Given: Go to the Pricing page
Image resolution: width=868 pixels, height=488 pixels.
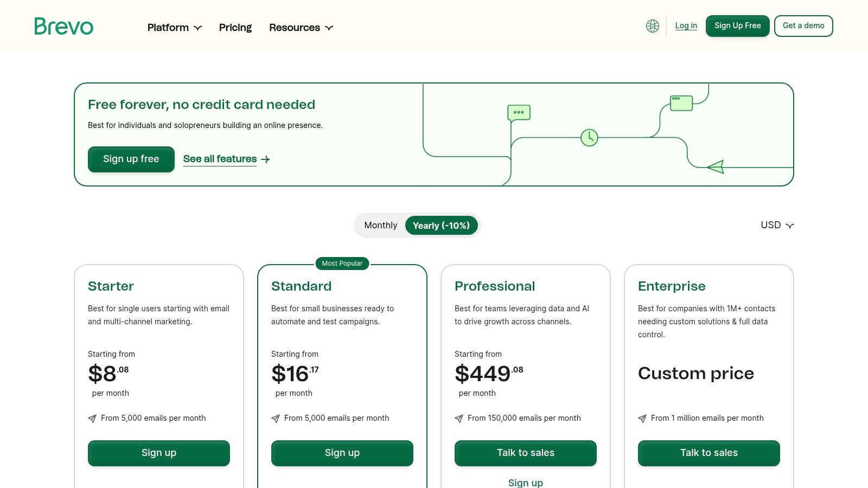Looking at the screenshot, I should (235, 28).
